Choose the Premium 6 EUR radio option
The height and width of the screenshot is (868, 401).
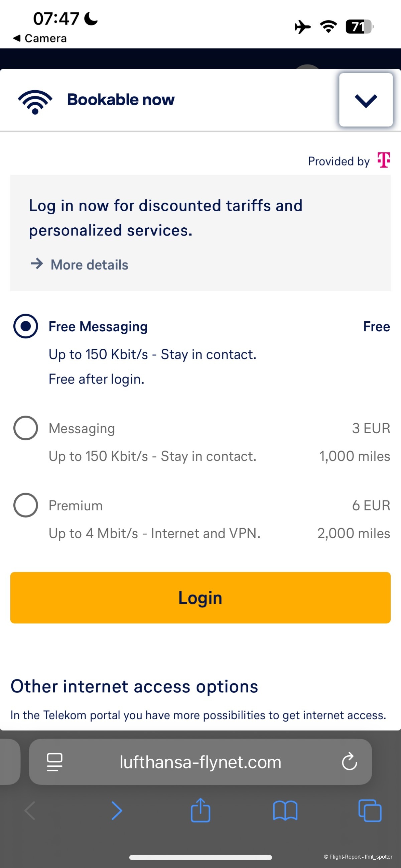pos(26,505)
